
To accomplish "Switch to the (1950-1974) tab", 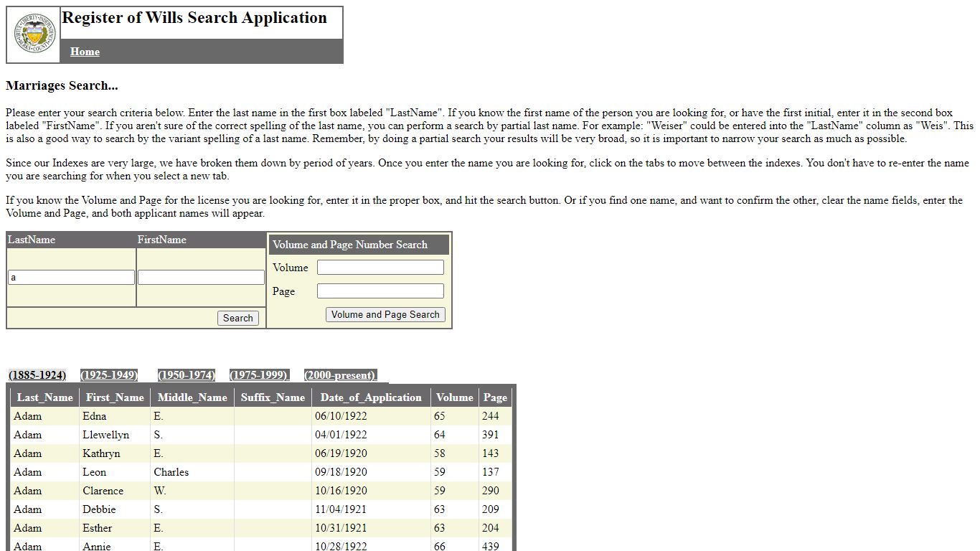I will coord(187,375).
